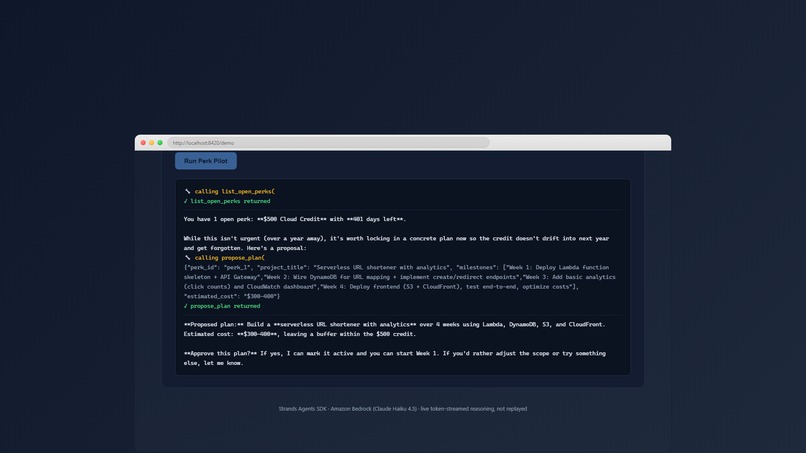Click the Strands Agents SDK footer text
Screen dimensions: 806x453
pyautogui.click(x=402, y=409)
